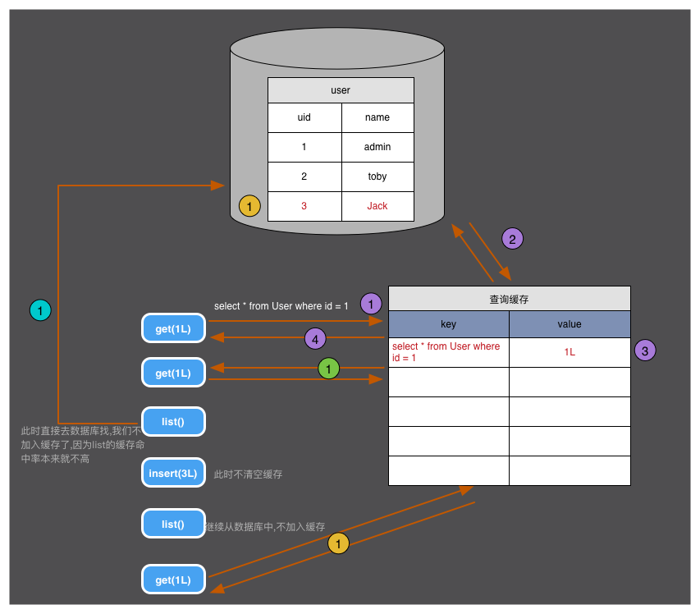
Task: Select the green circle numbered 1
Action: [329, 369]
